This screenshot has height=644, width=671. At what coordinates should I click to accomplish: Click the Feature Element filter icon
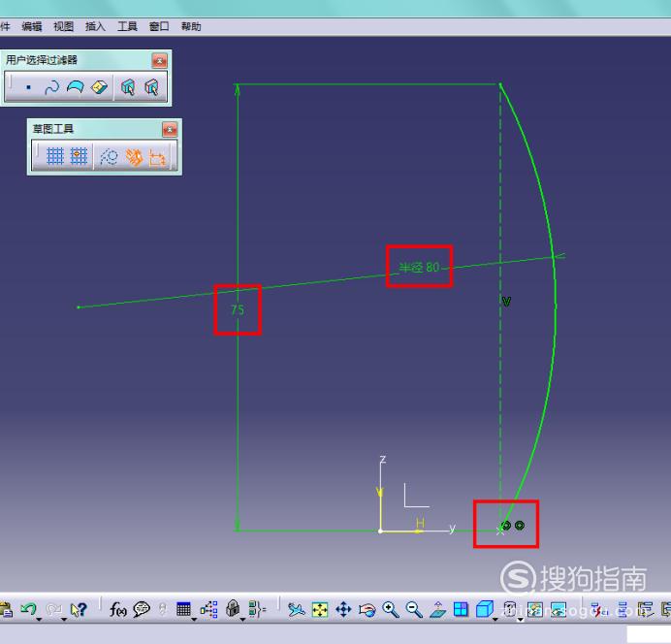(x=128, y=87)
